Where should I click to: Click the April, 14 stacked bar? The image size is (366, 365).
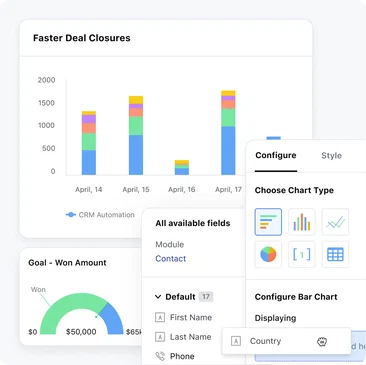click(89, 143)
